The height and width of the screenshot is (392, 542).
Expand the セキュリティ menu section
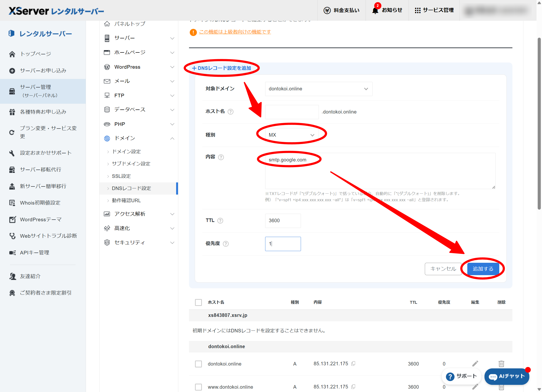click(x=139, y=242)
